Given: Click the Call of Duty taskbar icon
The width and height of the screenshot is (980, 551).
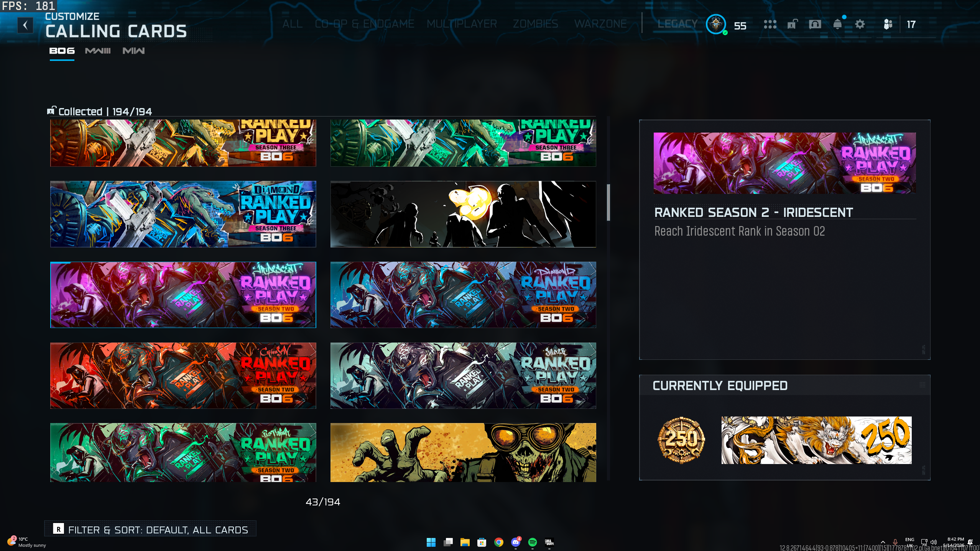Looking at the screenshot, I should pyautogui.click(x=549, y=542).
